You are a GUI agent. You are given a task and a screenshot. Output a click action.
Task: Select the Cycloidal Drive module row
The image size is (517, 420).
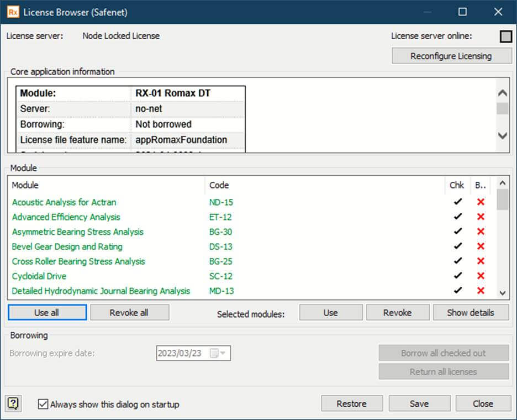click(x=39, y=276)
